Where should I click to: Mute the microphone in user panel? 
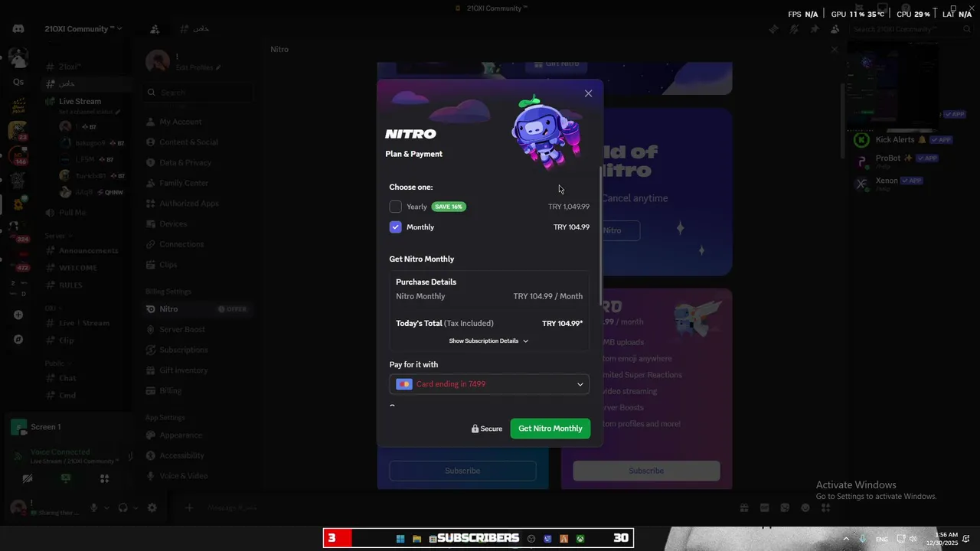click(94, 507)
